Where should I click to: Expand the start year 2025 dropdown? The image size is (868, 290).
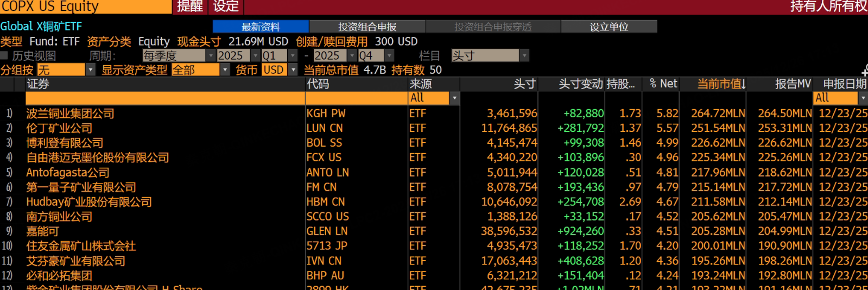[x=255, y=55]
